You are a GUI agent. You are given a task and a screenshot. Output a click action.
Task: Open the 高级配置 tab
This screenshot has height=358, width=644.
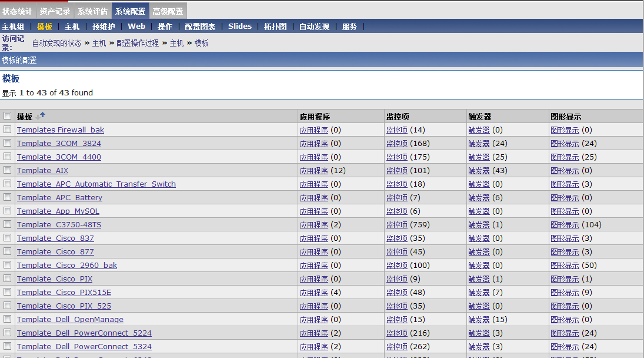(168, 11)
